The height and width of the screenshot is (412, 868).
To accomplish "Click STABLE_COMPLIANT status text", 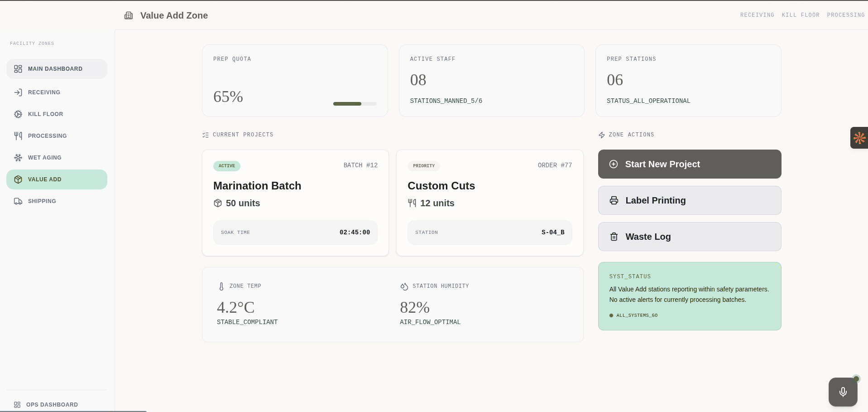I will click(247, 322).
